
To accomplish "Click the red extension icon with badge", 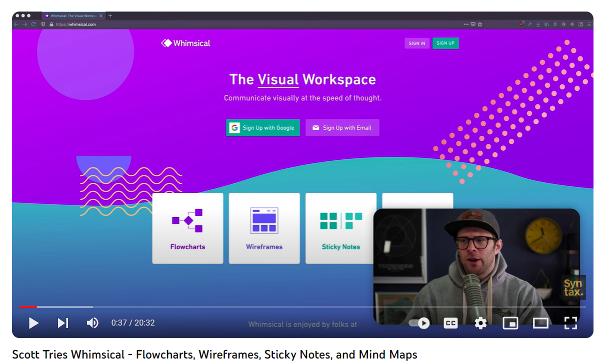I will tap(521, 23).
